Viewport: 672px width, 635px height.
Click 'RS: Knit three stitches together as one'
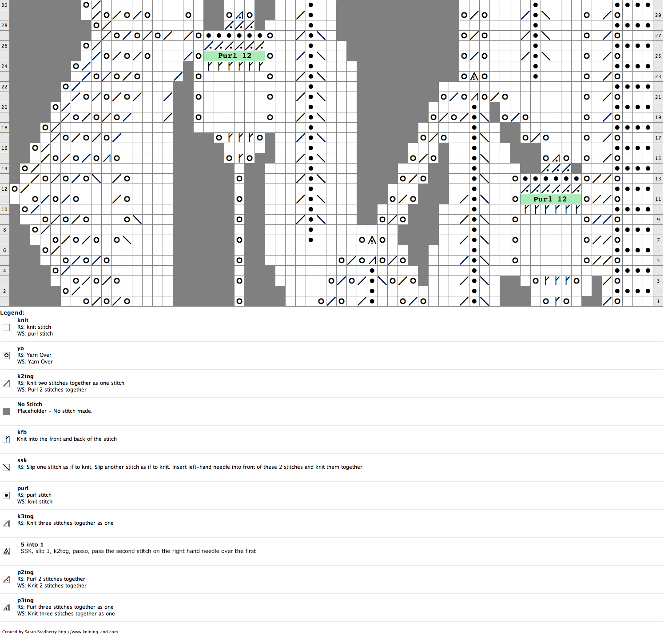point(65,523)
